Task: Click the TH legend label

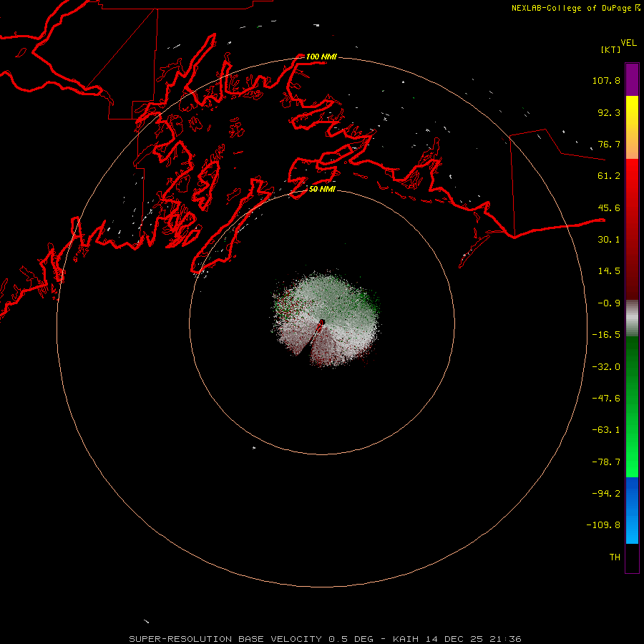Action: [x=615, y=557]
